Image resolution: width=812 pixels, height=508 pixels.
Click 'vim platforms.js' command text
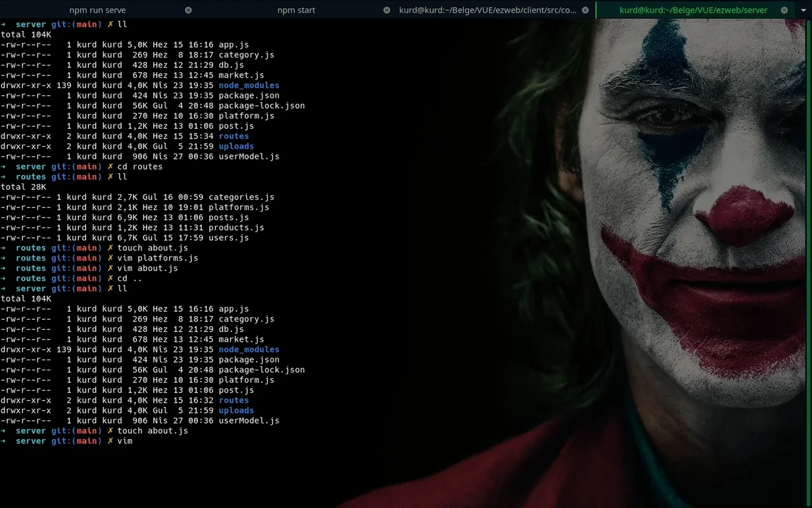click(157, 258)
